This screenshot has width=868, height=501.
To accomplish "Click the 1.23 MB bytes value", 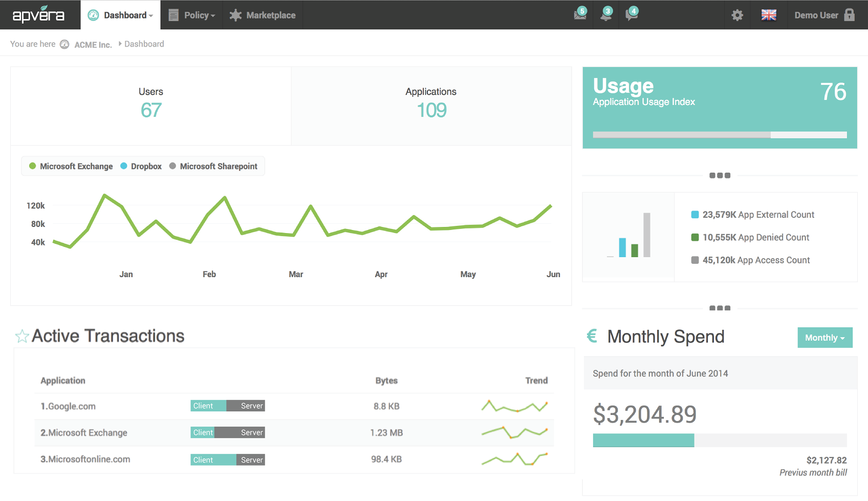I will (x=386, y=433).
